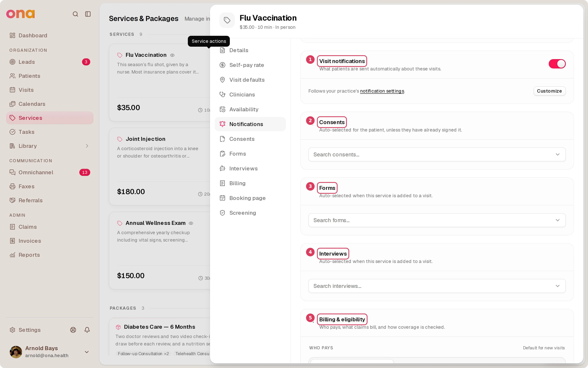Go to Dashboard
Screen dimensions: 588x368
click(x=50, y=36)
